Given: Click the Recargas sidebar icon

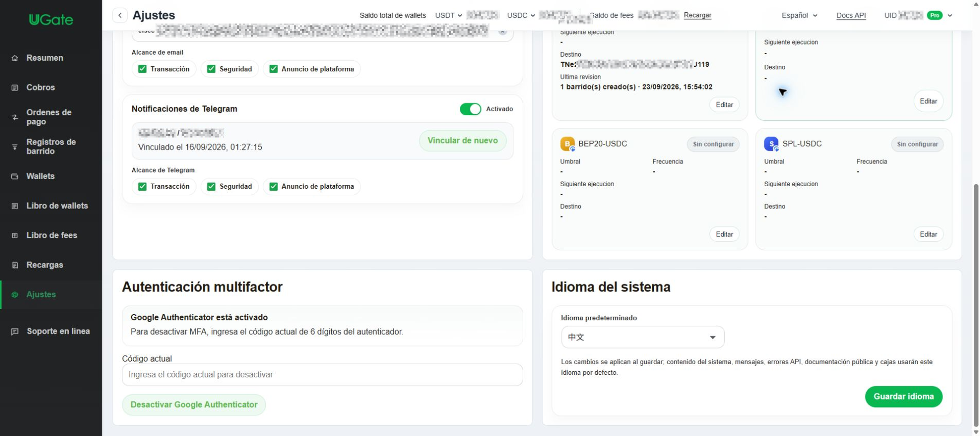Looking at the screenshot, I should coord(15,265).
